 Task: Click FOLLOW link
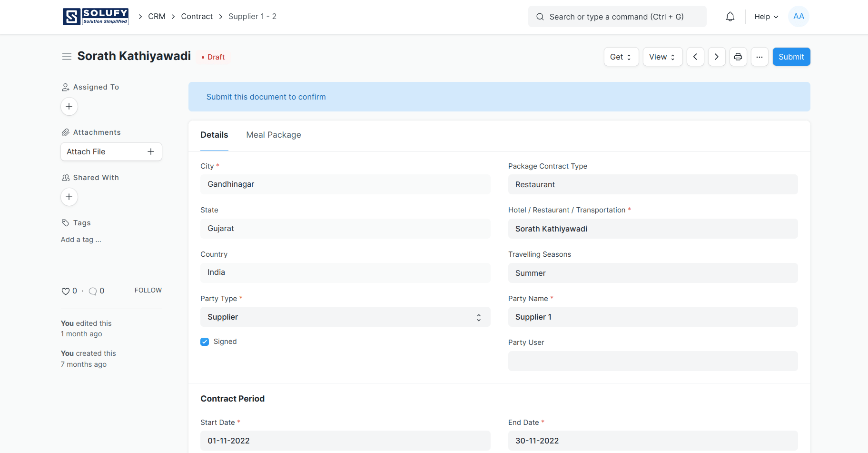tap(148, 290)
